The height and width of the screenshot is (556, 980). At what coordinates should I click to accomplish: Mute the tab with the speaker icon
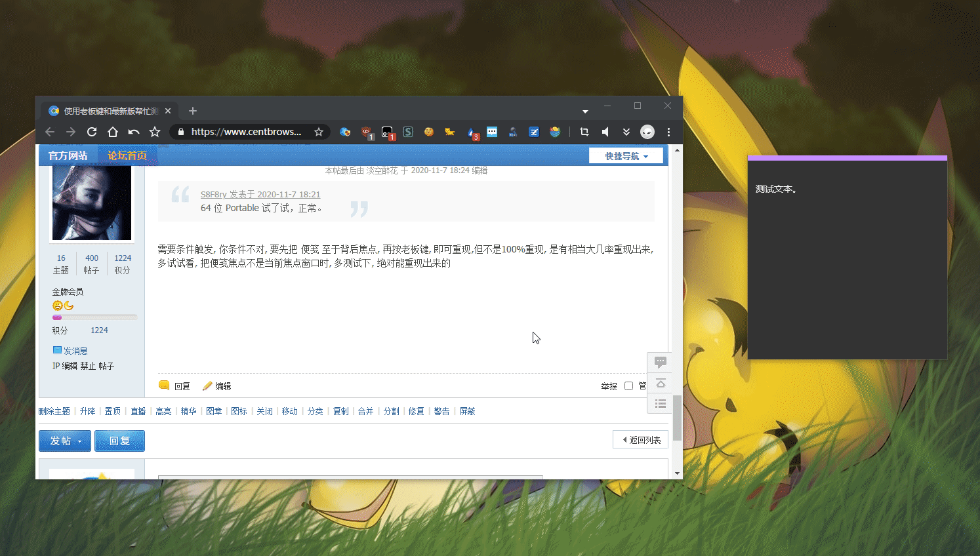coord(605,132)
